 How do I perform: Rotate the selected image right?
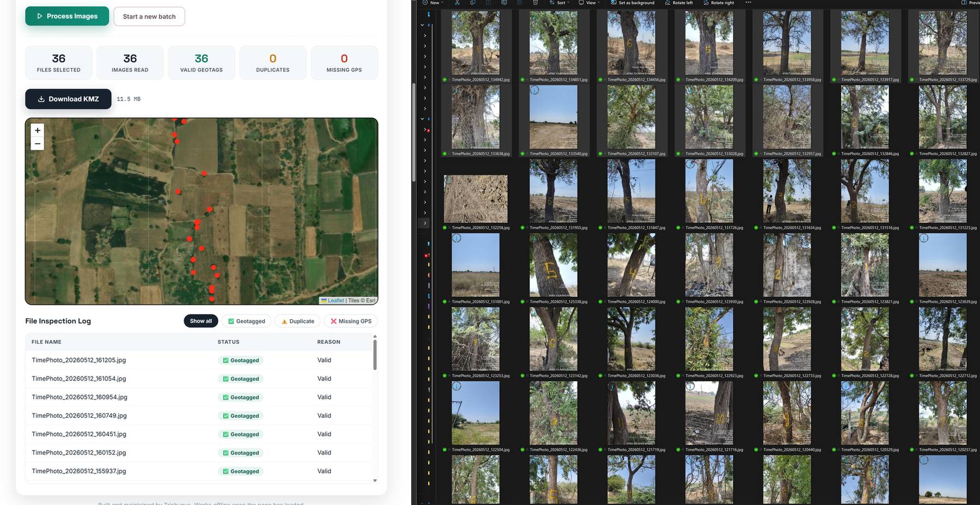point(719,3)
